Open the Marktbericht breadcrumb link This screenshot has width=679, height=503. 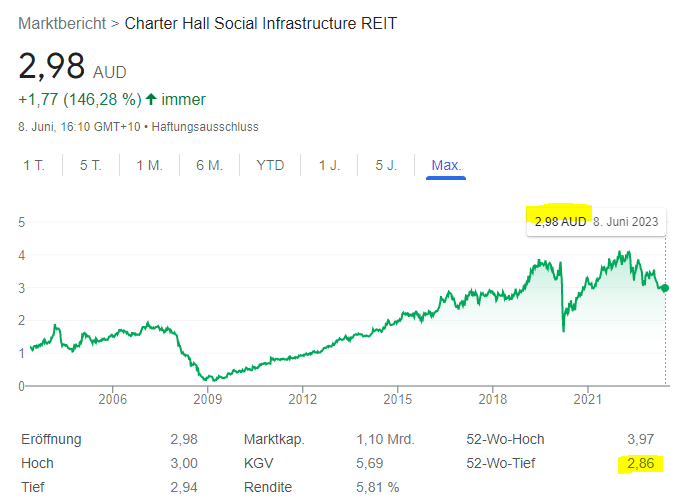[61, 23]
